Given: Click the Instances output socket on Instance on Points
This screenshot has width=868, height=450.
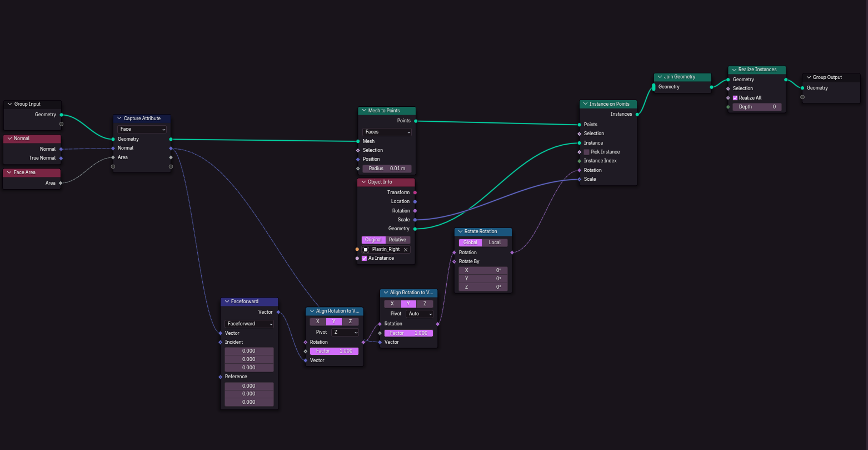Looking at the screenshot, I should [x=637, y=115].
